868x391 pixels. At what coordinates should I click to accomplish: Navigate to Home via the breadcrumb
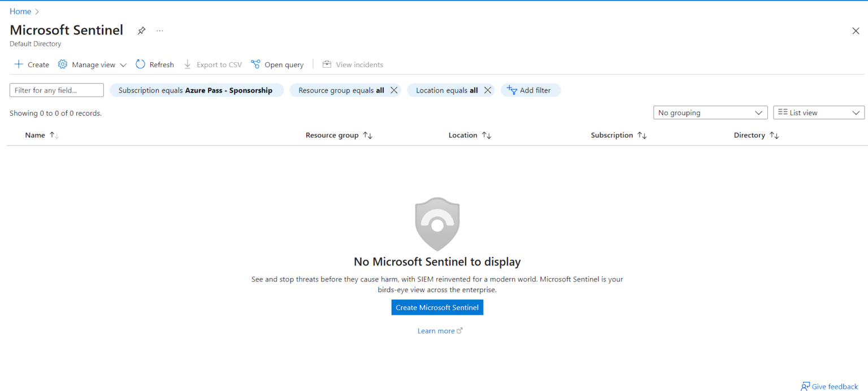(20, 11)
